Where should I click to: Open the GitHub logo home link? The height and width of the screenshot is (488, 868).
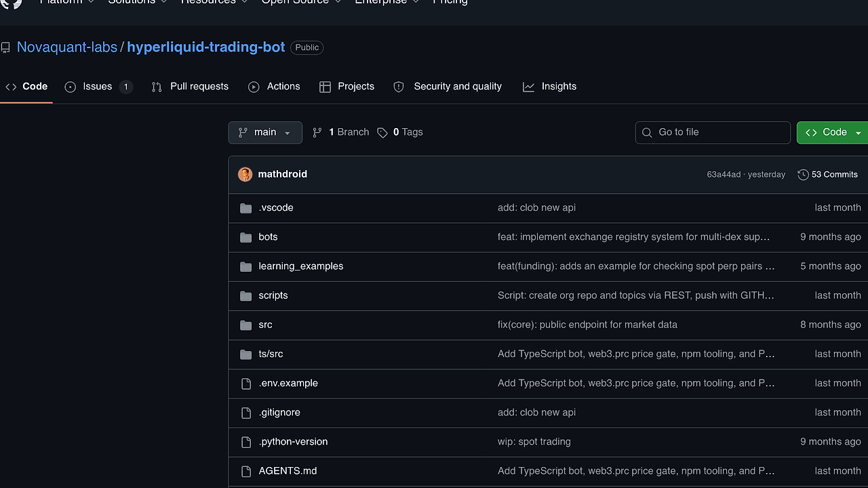(12, 3)
